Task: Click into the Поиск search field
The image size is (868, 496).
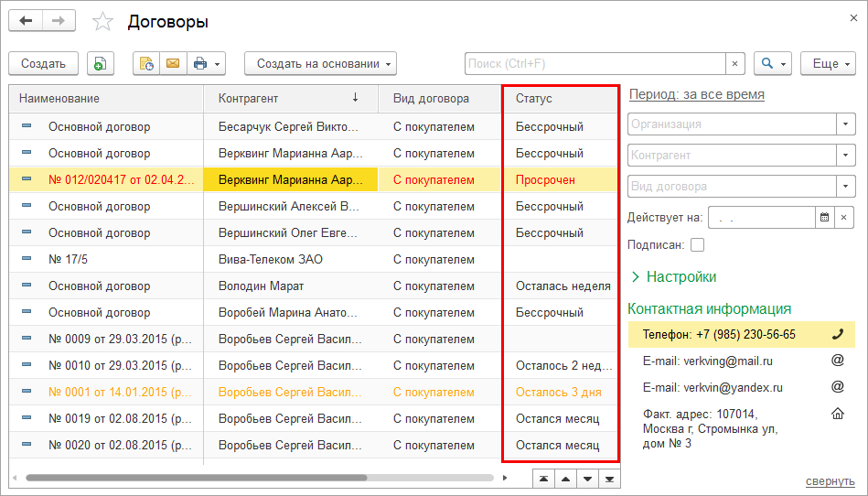Action: (595, 64)
